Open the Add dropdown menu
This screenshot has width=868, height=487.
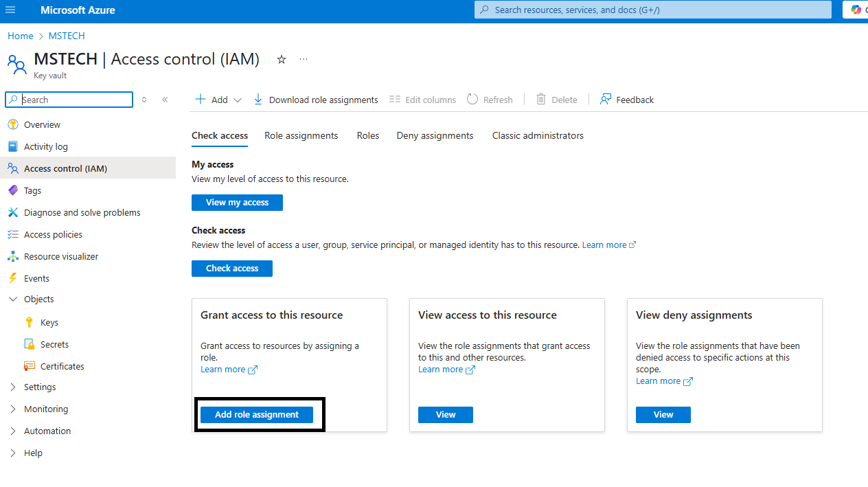tap(218, 99)
